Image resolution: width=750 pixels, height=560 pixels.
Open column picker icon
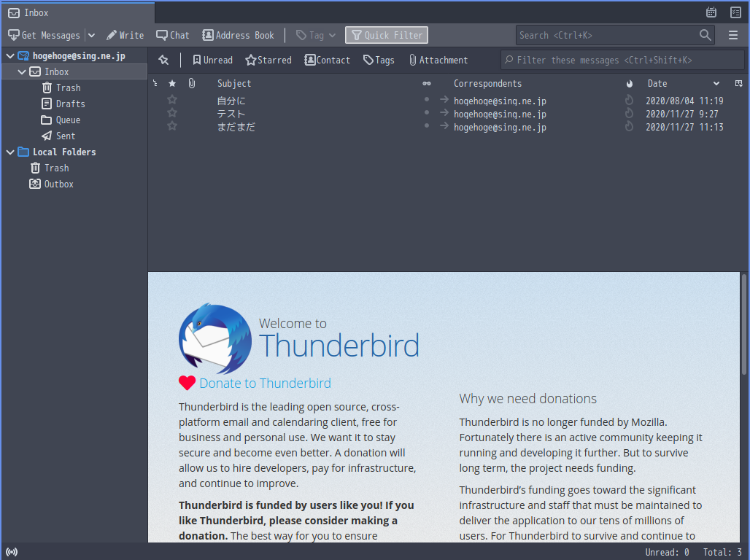(738, 84)
